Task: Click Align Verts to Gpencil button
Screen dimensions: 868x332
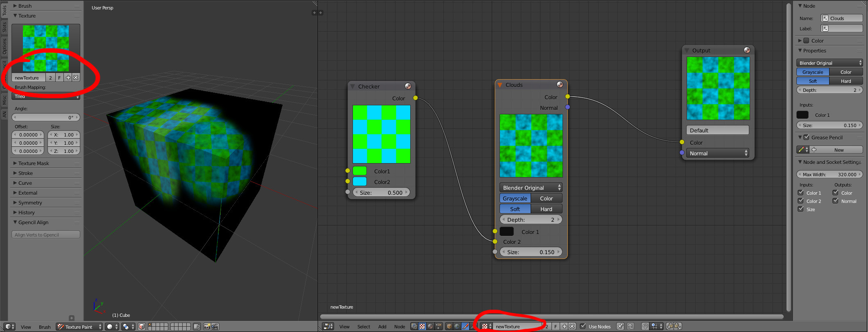Action: tap(46, 234)
